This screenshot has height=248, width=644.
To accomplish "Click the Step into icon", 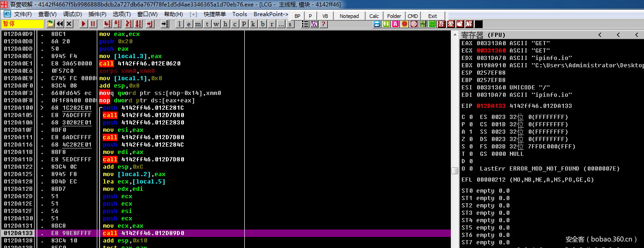I will tap(108, 24).
